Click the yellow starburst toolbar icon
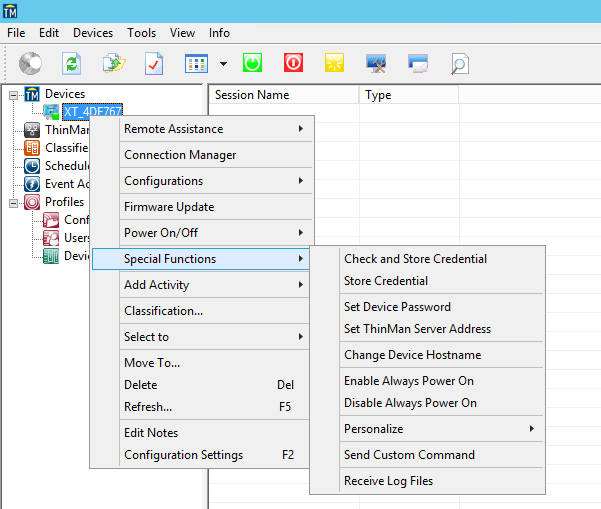The height and width of the screenshot is (509, 601). coord(334,63)
